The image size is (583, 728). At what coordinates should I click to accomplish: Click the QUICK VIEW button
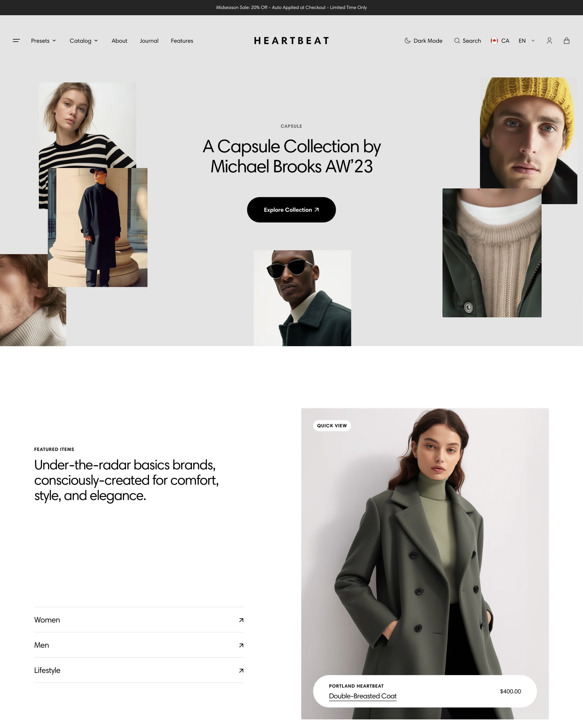[332, 425]
